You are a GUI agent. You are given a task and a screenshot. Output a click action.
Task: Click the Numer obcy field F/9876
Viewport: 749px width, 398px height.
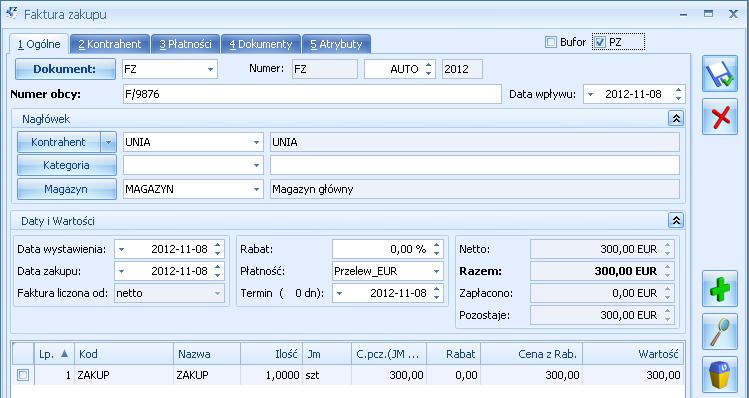point(312,95)
